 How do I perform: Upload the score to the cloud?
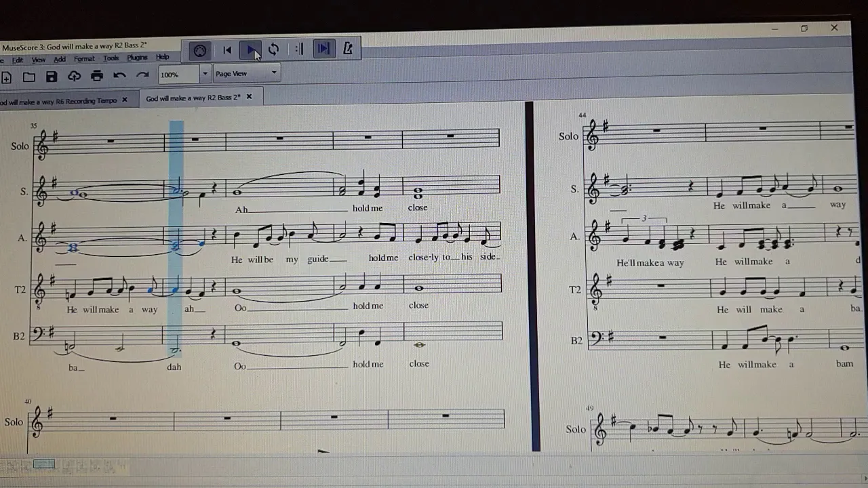point(74,76)
